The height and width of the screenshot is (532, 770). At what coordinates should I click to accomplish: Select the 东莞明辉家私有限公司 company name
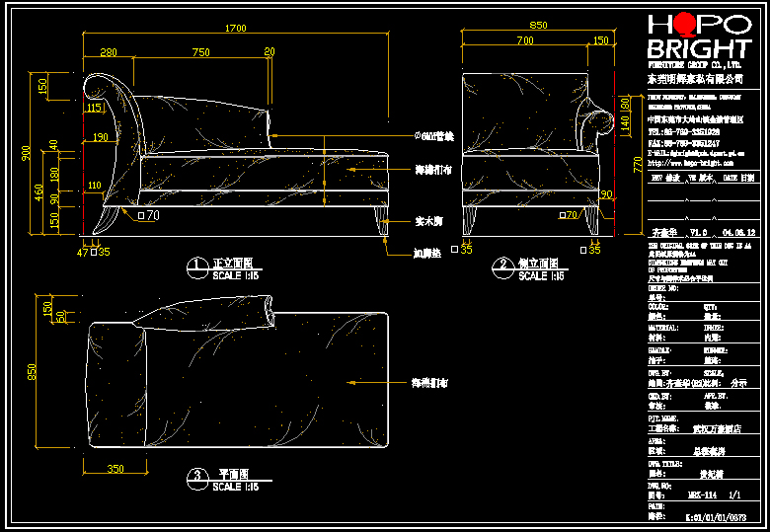point(695,79)
